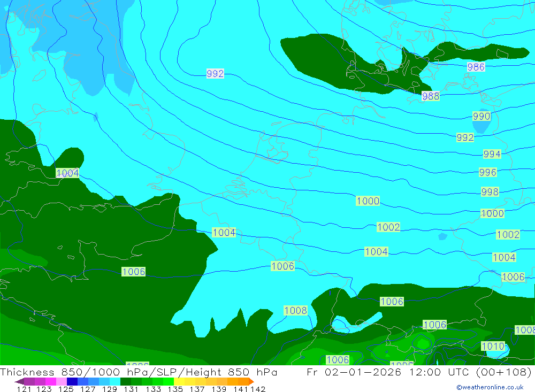Select the bright lime legend swatch left of 135
Image resolution: width=535 pixels, height=392 pixels.
(169, 381)
